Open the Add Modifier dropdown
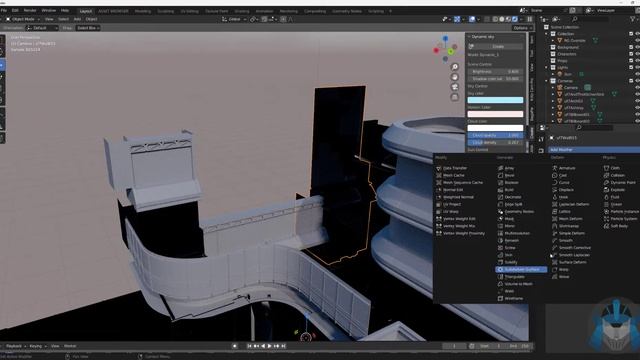Screen dimensions: 640x360 [594, 150]
